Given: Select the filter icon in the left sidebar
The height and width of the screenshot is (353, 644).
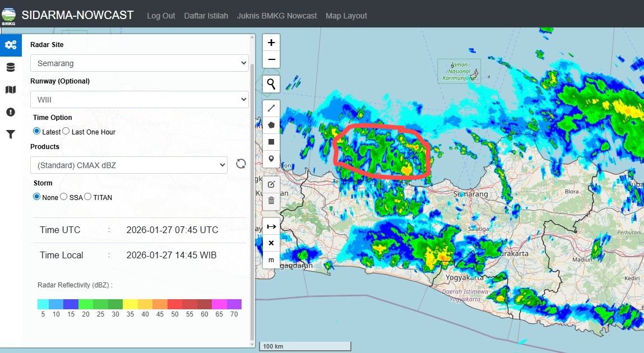Looking at the screenshot, I should coord(10,134).
